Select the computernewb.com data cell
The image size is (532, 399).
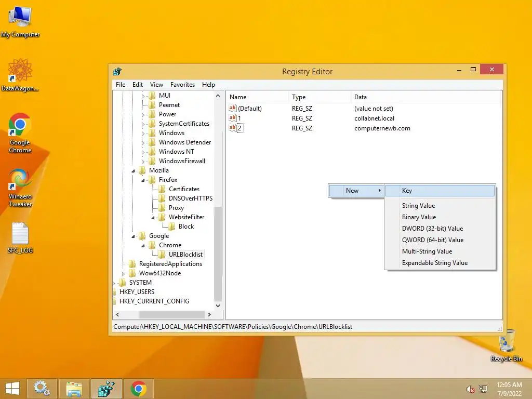[x=382, y=128]
